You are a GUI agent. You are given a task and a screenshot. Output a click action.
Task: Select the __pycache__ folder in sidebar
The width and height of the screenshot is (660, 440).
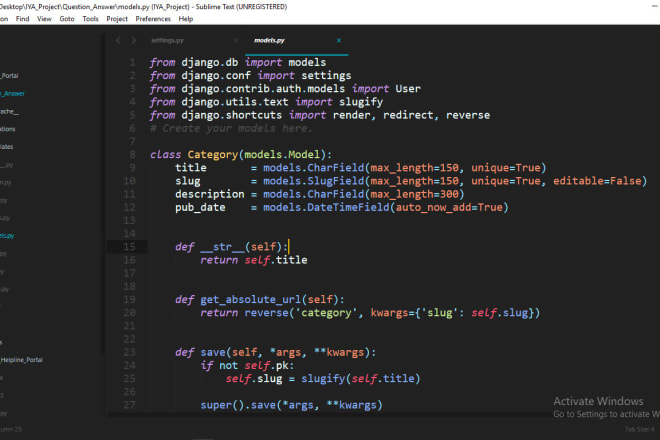(9, 112)
